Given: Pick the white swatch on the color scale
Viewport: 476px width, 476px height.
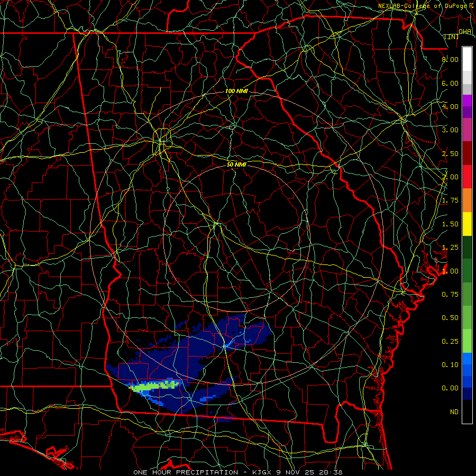Looking at the screenshot, I should click(467, 59).
